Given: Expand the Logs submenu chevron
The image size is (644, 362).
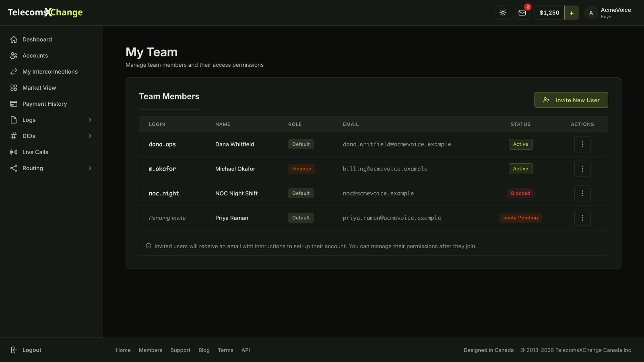Looking at the screenshot, I should [x=90, y=120].
